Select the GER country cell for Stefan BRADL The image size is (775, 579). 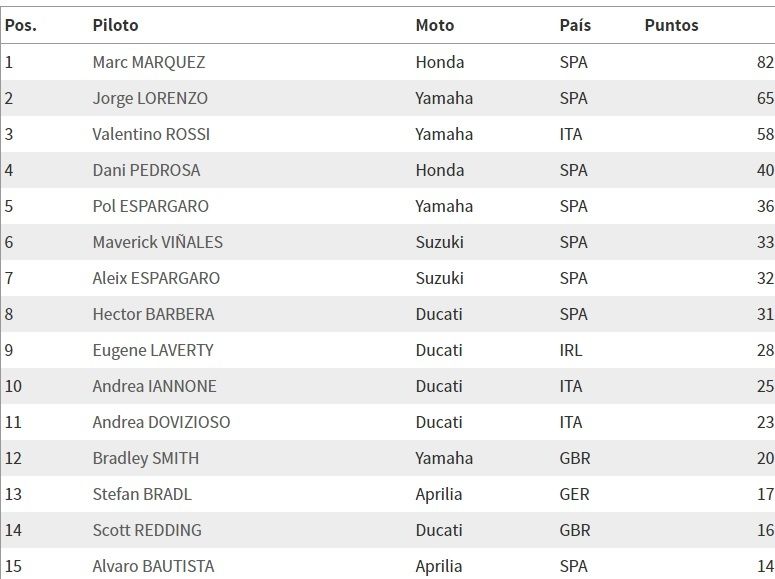tap(574, 494)
